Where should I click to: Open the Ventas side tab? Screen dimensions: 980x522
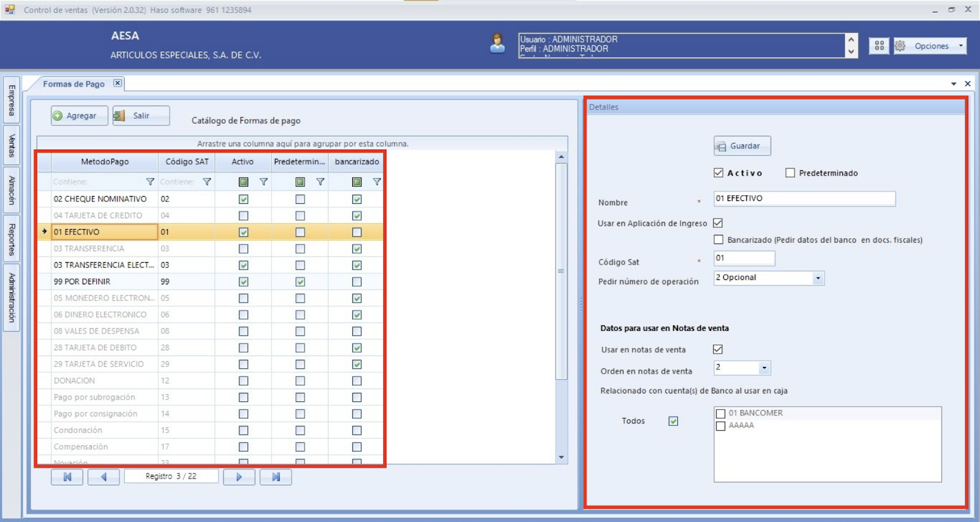[x=12, y=146]
